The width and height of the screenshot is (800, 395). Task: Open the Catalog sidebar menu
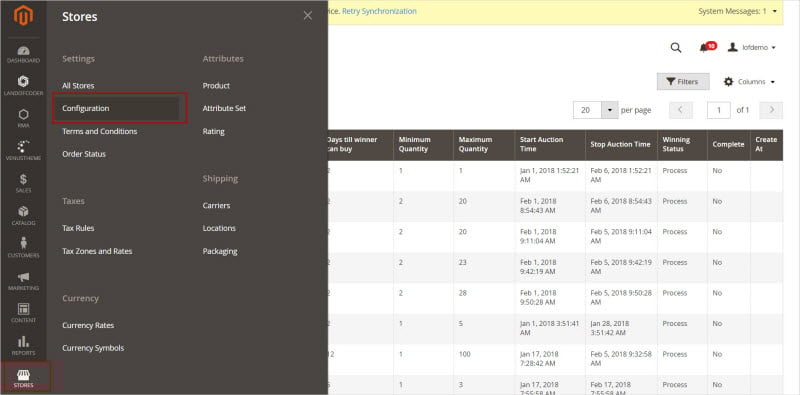click(23, 216)
